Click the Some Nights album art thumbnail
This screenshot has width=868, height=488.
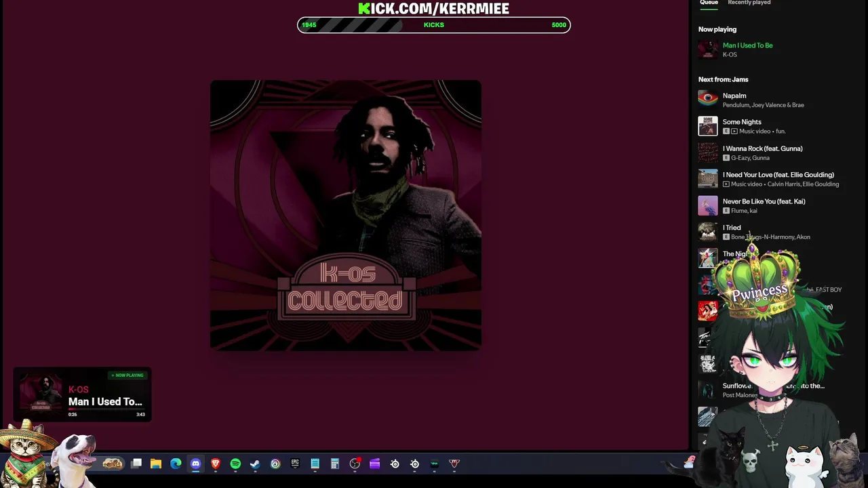pos(708,126)
